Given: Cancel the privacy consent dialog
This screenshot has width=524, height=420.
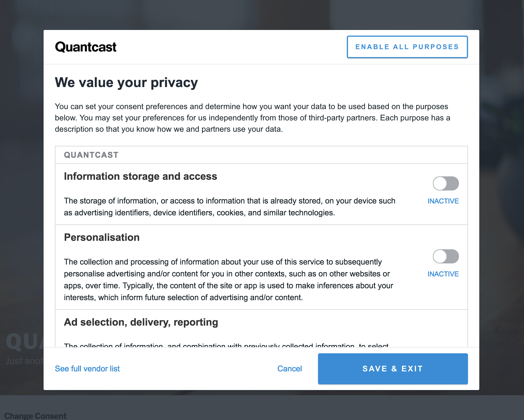Looking at the screenshot, I should point(289,369).
